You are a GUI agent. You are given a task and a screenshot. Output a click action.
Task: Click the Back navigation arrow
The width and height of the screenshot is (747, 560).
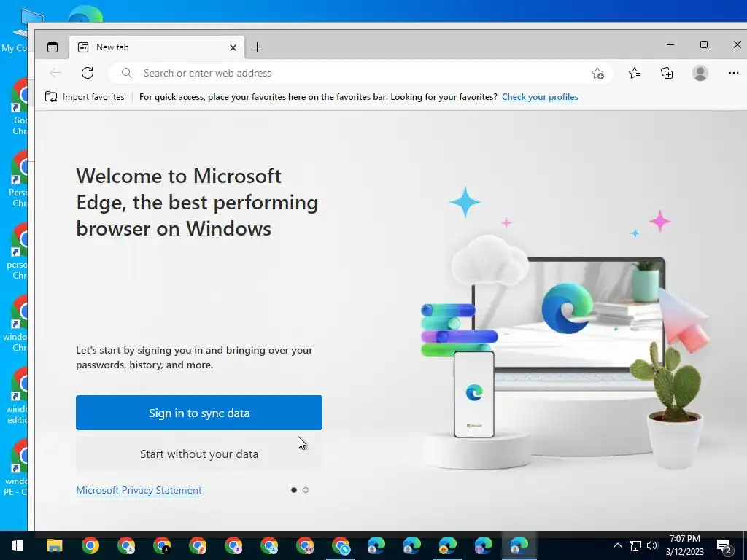(x=55, y=73)
